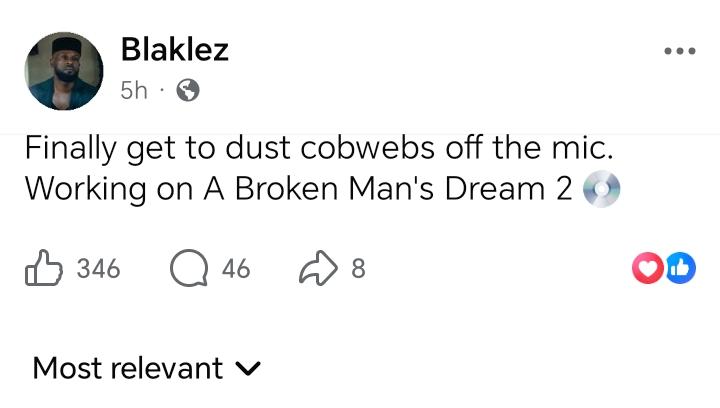Viewport: 720px width, 408px height.
Task: Select the 'A Broken Man's Dream 2' title text
Action: [x=388, y=189]
